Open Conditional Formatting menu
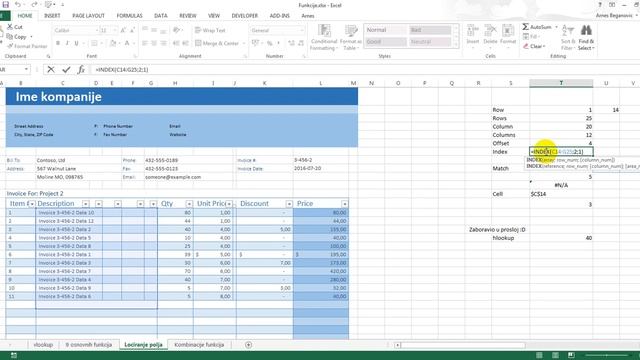The image size is (640, 360). point(324,37)
